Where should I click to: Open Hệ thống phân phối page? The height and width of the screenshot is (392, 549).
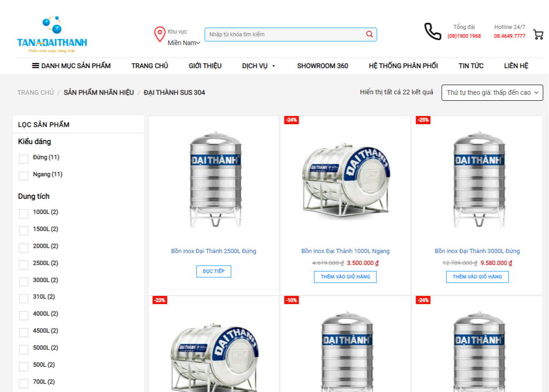pyautogui.click(x=403, y=66)
